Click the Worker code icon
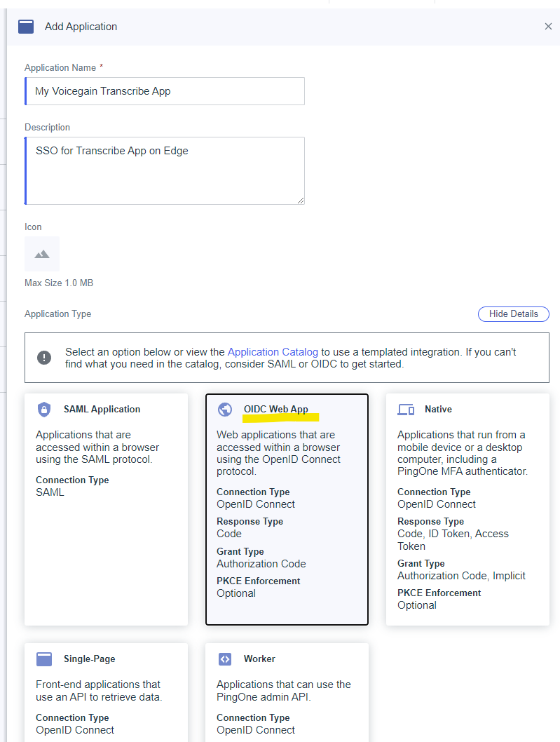560x742 pixels. pos(225,659)
